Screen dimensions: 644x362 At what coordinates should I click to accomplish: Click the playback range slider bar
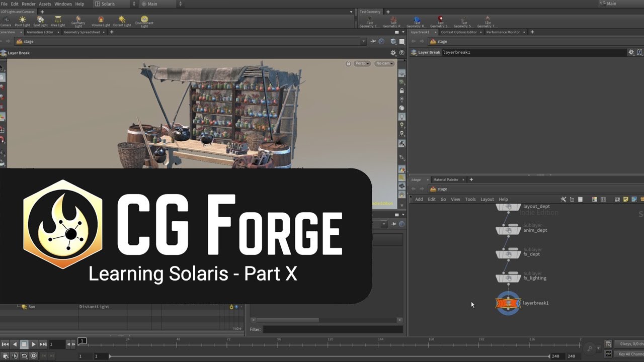coord(330,356)
